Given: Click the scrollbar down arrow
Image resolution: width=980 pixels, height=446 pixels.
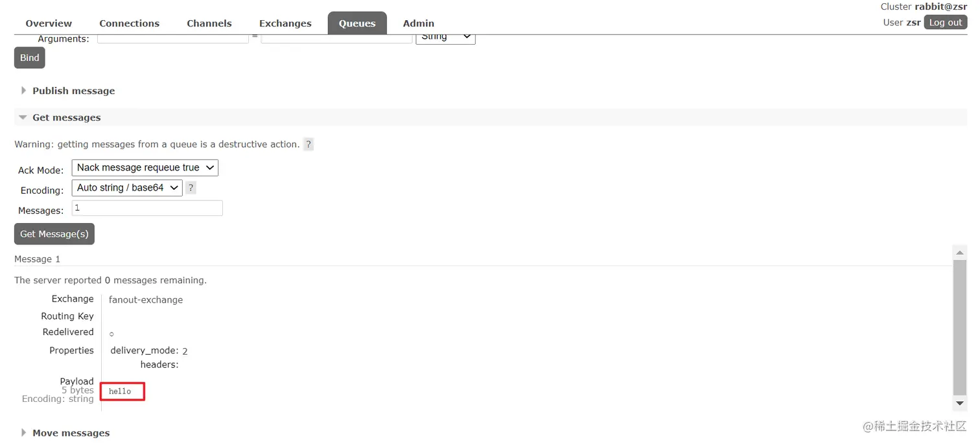Looking at the screenshot, I should pyautogui.click(x=961, y=403).
